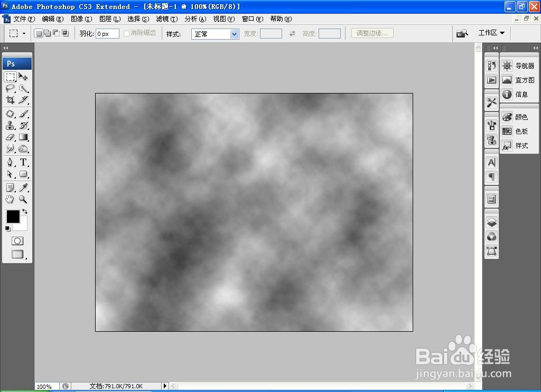Select the Dodge tool

pyautogui.click(x=23, y=149)
